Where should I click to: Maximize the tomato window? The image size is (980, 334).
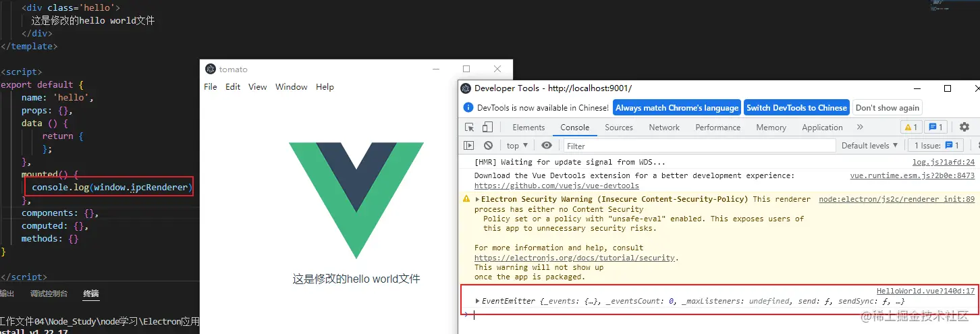[x=466, y=69]
